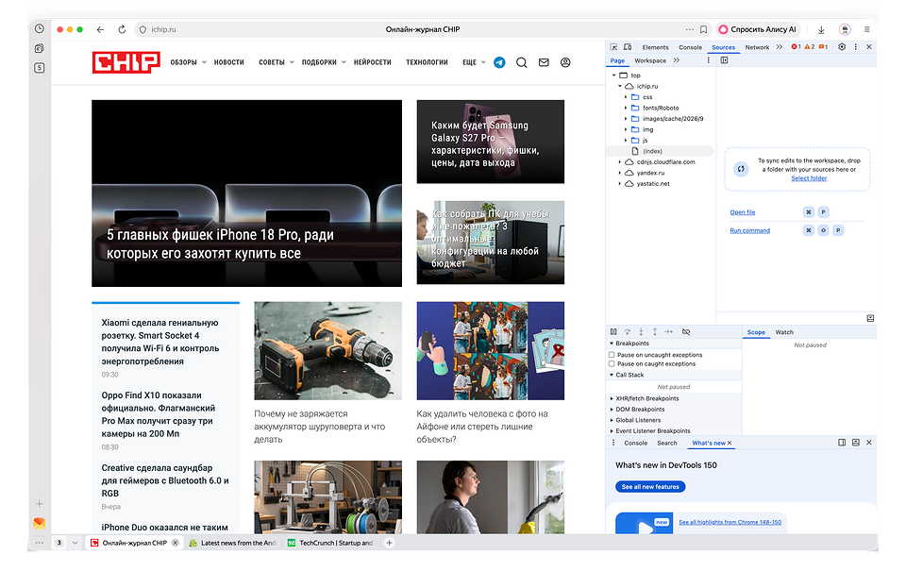Image resolution: width=906 pixels, height=588 pixels.
Task: Click the step icon with arrow and dot
Action: [x=668, y=331]
